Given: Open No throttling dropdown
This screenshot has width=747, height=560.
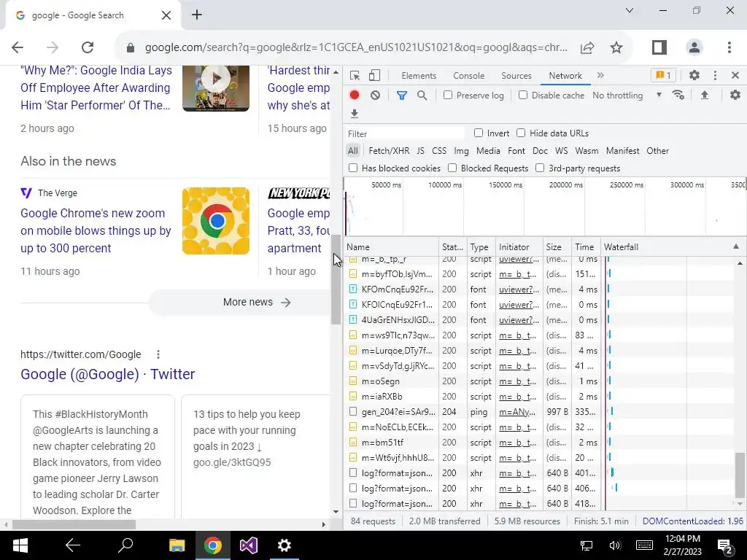Looking at the screenshot, I should click(627, 96).
